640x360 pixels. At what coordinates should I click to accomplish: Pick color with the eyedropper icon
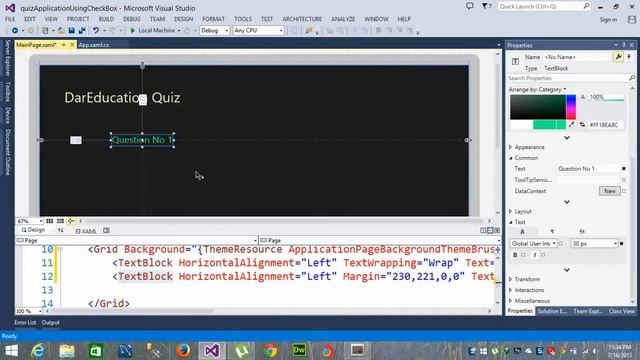[571, 124]
